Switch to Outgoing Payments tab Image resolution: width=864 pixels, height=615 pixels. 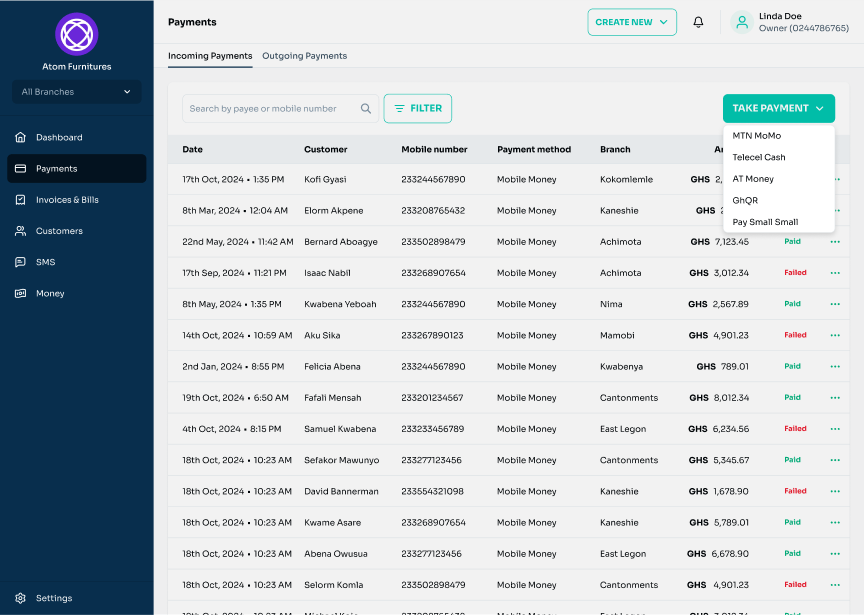click(x=304, y=56)
